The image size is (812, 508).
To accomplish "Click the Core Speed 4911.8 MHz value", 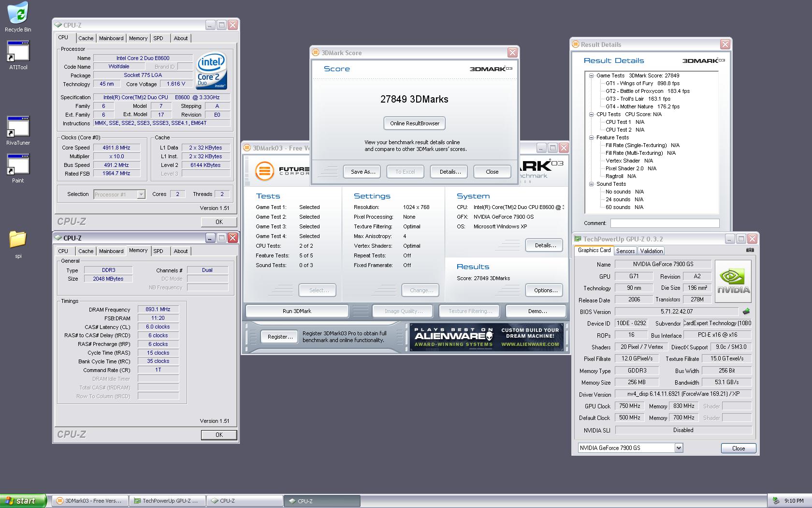I will click(116, 148).
